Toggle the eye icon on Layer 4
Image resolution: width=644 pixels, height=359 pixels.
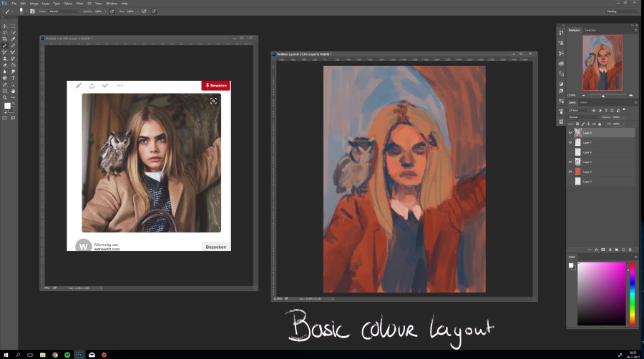pyautogui.click(x=570, y=172)
